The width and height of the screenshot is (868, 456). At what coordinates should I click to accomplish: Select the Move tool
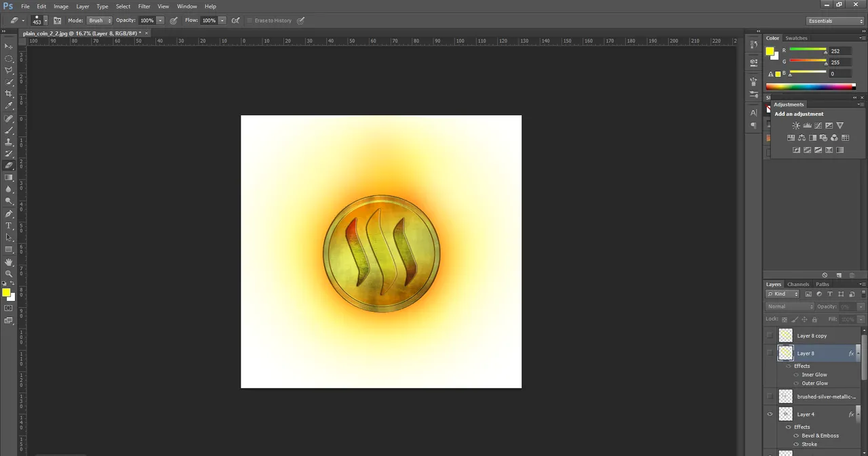pyautogui.click(x=9, y=46)
